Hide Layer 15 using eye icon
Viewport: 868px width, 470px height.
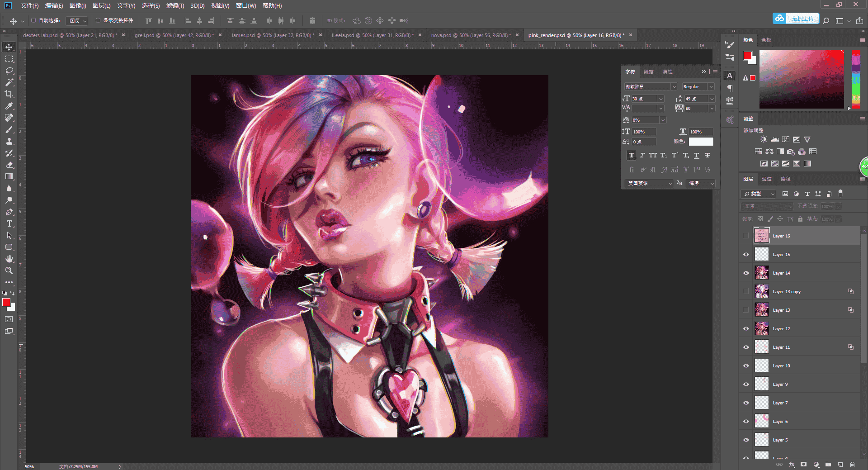[x=746, y=255]
